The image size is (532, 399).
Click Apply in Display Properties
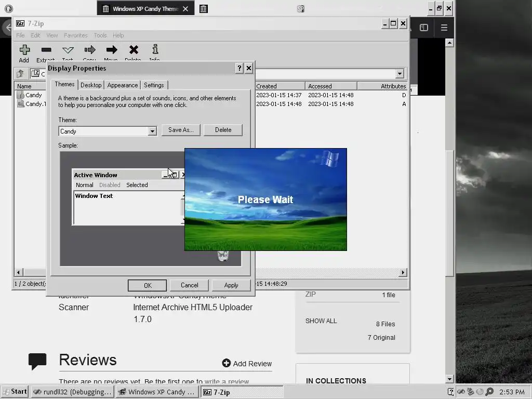click(x=231, y=285)
